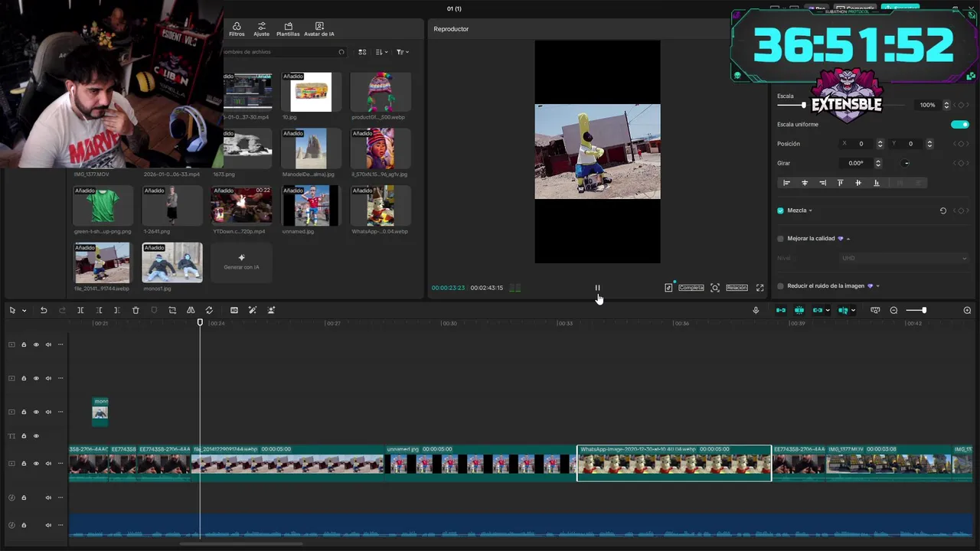Align clip to top edge
This screenshot has height=551, width=980.
coord(840,183)
